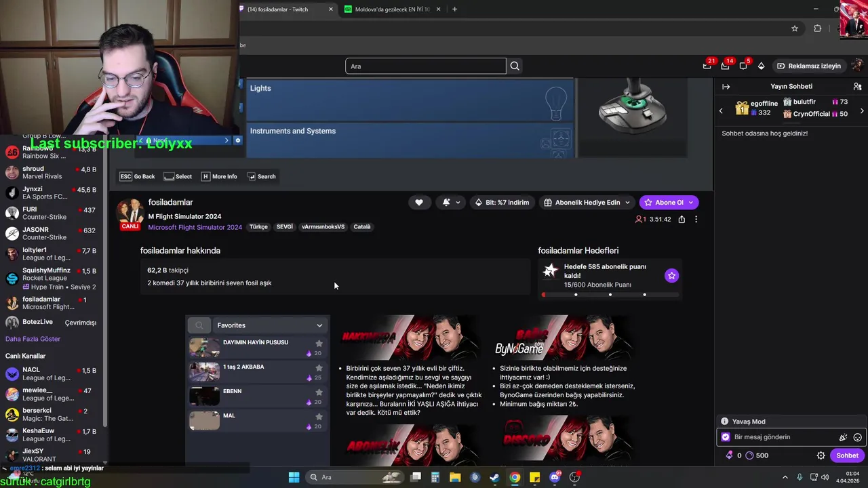Open Discord from the taskbar
Screen dimensions: 868x488
point(555,477)
